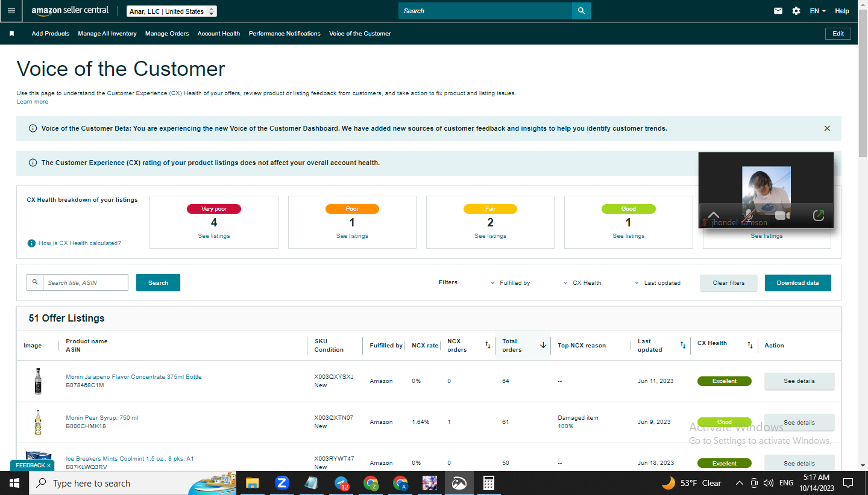The image size is (868, 495).
Task: Toggle the camera in the video call overlay
Action: [x=782, y=215]
